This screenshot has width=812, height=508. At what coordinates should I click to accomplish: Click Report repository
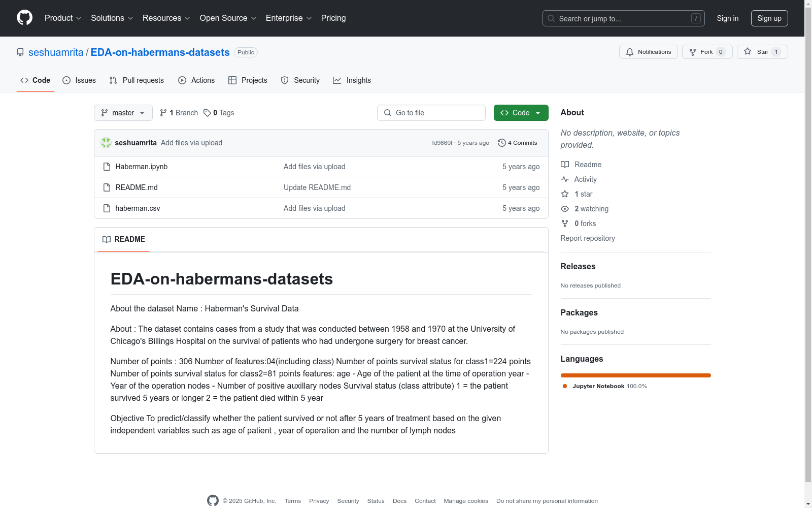tap(588, 238)
